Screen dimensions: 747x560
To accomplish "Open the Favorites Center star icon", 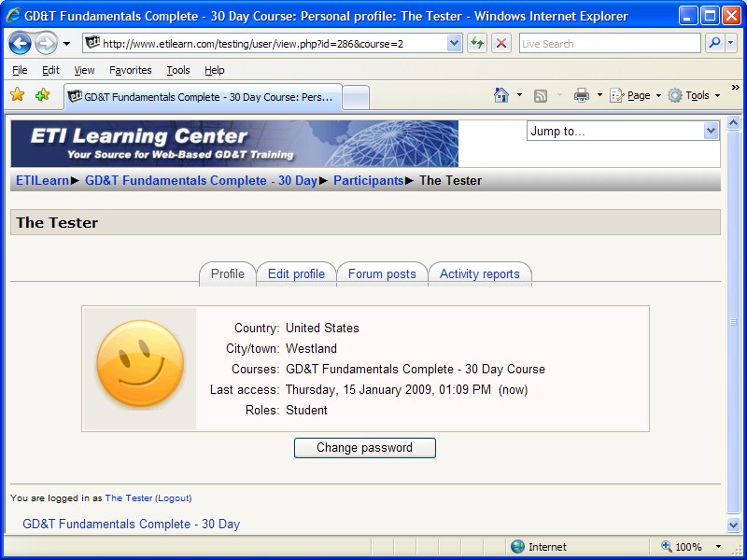I will point(17,95).
